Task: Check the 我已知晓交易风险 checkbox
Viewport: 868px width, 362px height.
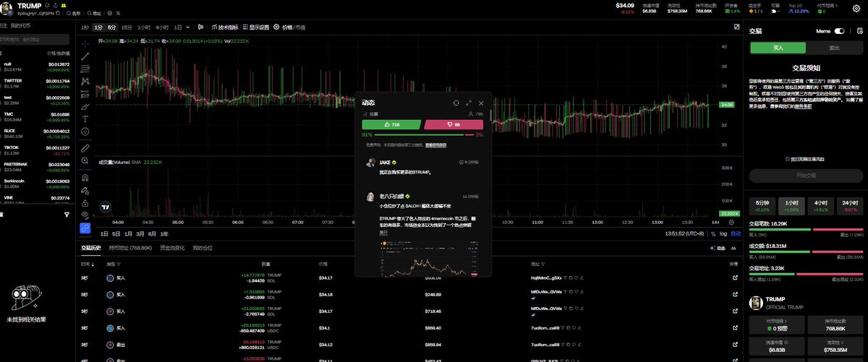Action: click(x=788, y=159)
